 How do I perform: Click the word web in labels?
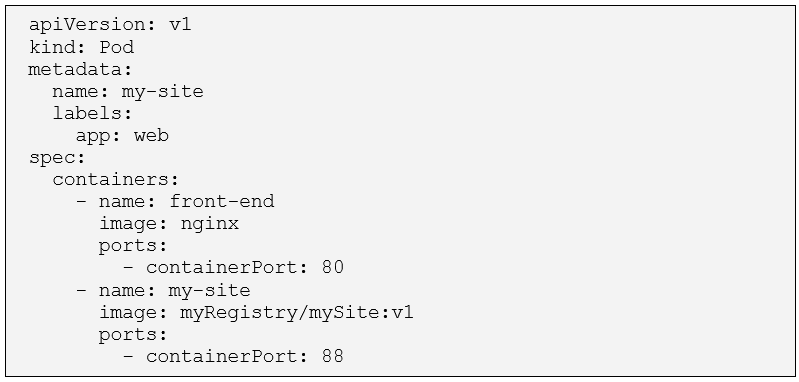click(151, 135)
